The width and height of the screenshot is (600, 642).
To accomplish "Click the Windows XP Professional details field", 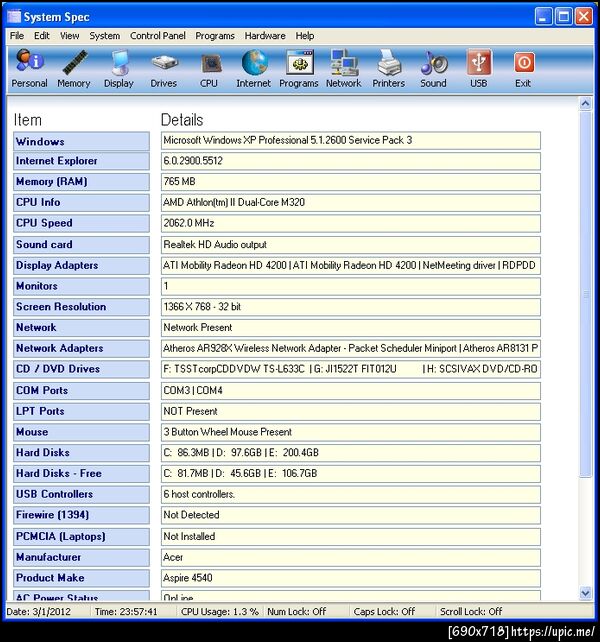I will pyautogui.click(x=351, y=141).
